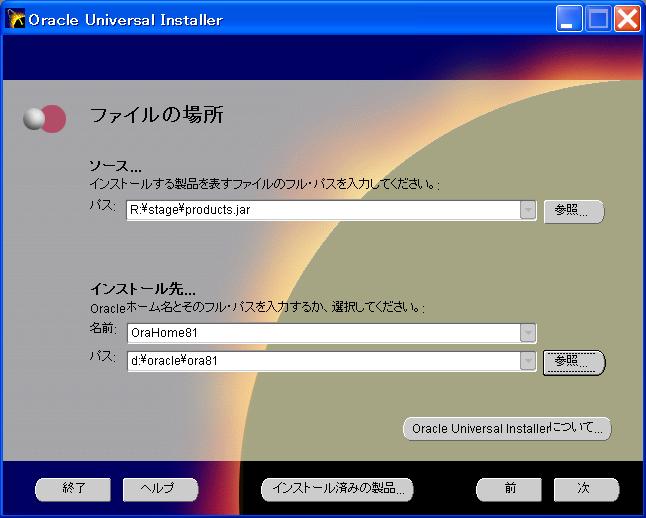Image resolution: width=646 pixels, height=518 pixels.
Task: Expand the OraHome81 name dropdown
Action: pyautogui.click(x=528, y=333)
